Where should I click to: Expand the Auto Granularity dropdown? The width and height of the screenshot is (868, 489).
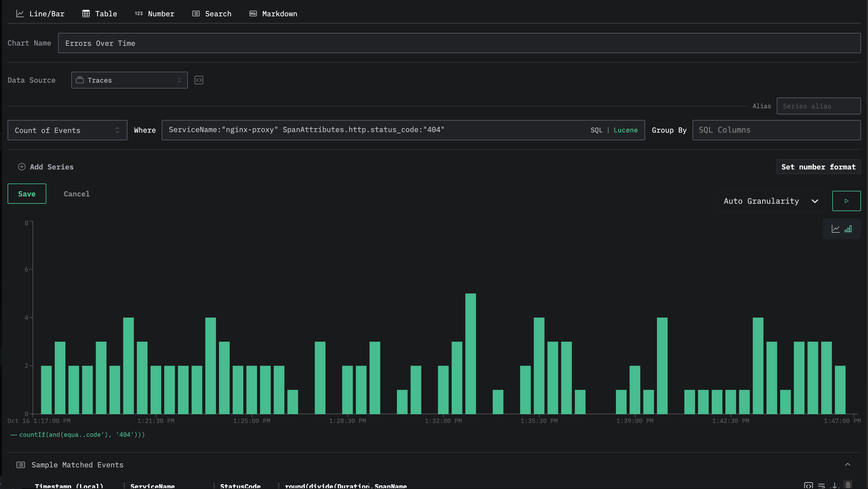click(771, 201)
